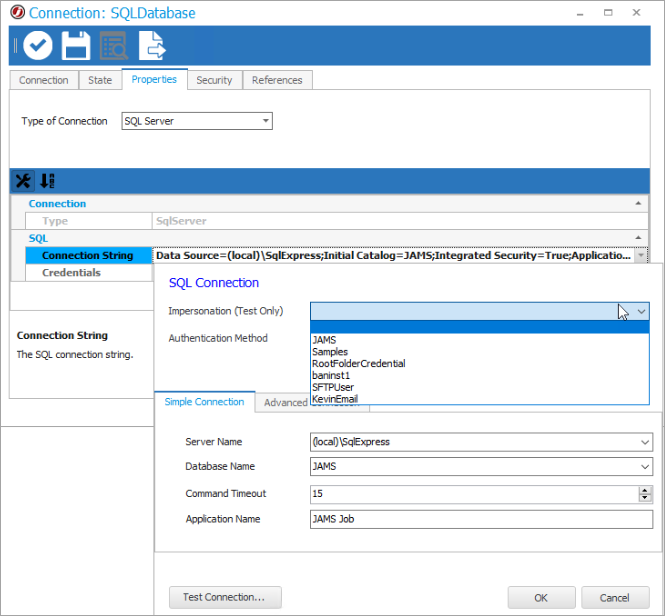Expand the Database Name dropdown
The width and height of the screenshot is (665, 616).
tap(645, 467)
